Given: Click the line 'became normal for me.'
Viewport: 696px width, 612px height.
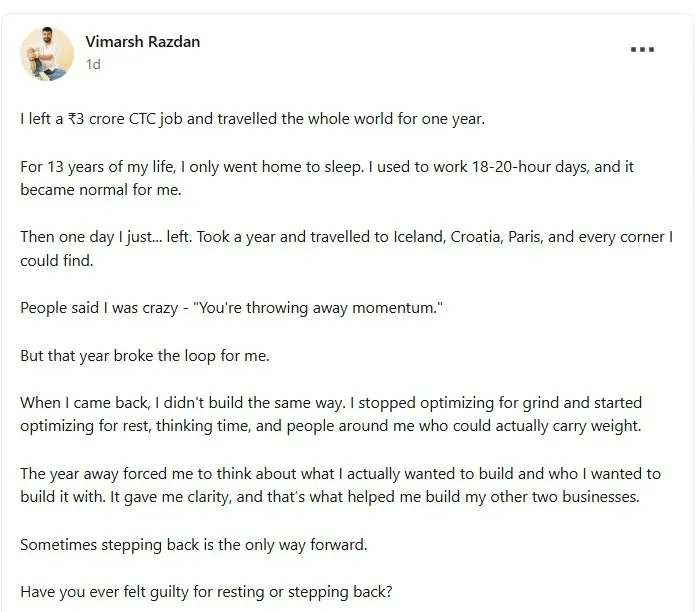Looking at the screenshot, I should 101,190.
